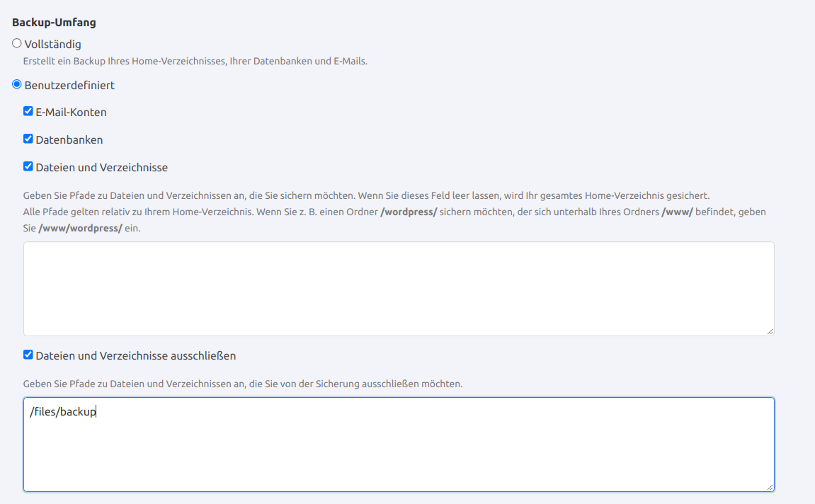This screenshot has width=815, height=504.
Task: Click the 'E-Mail-Konten' label text
Action: 71,113
